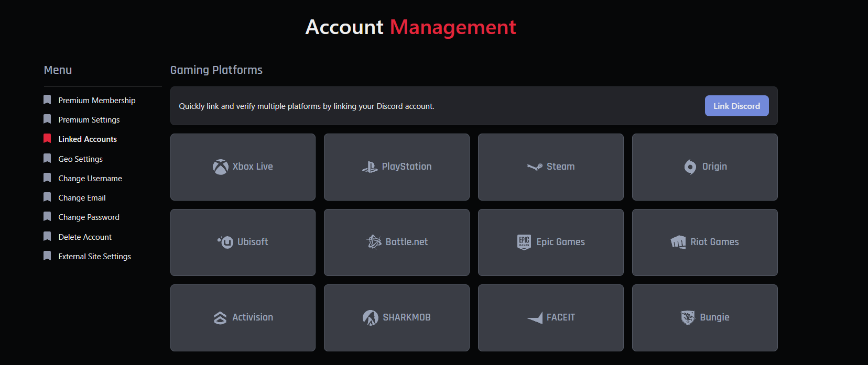Screen dimensions: 868x365
Task: Click the 'Quickly link and verify' Discord message
Action: tap(307, 106)
